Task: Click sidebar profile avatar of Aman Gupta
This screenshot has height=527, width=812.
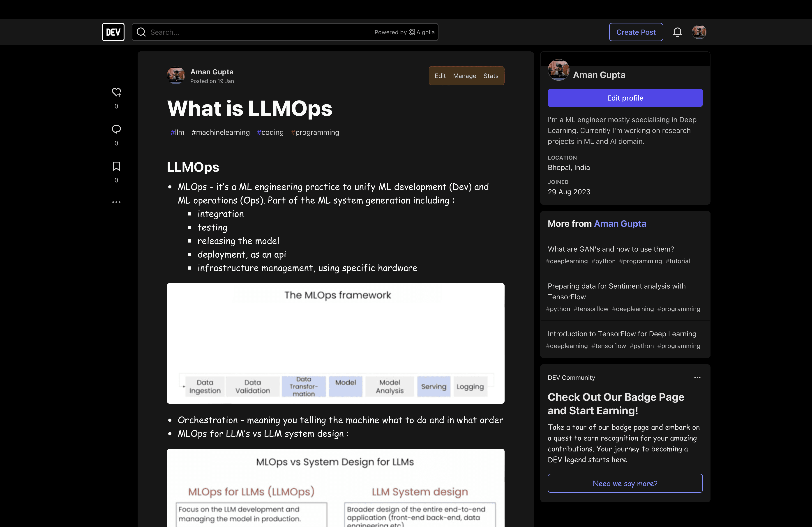Action: pos(558,70)
